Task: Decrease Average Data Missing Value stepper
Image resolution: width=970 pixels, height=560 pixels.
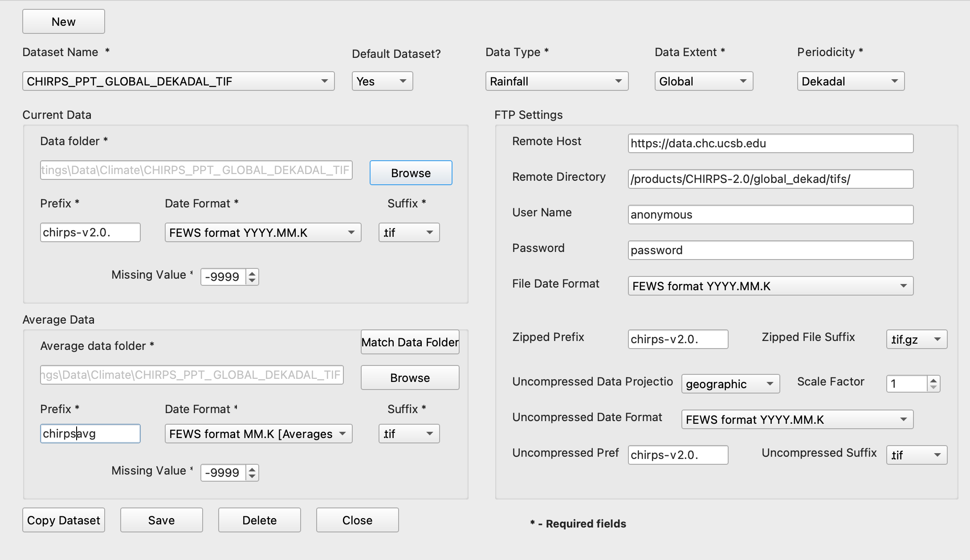Action: (x=252, y=476)
